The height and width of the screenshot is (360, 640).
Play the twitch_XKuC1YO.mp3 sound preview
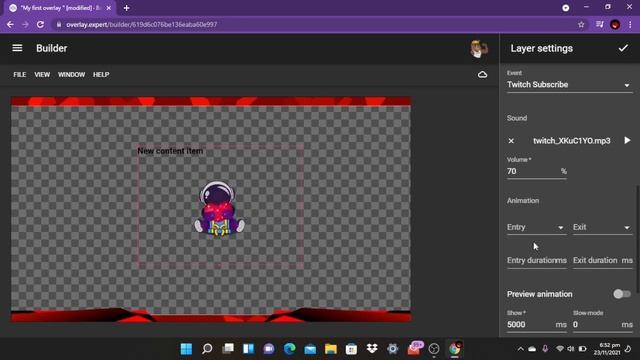click(627, 140)
